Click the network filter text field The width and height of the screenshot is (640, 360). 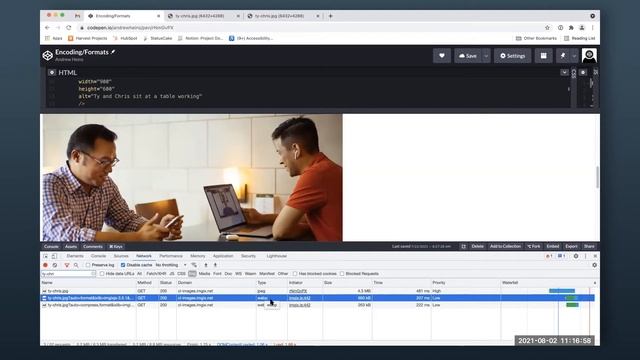point(68,273)
